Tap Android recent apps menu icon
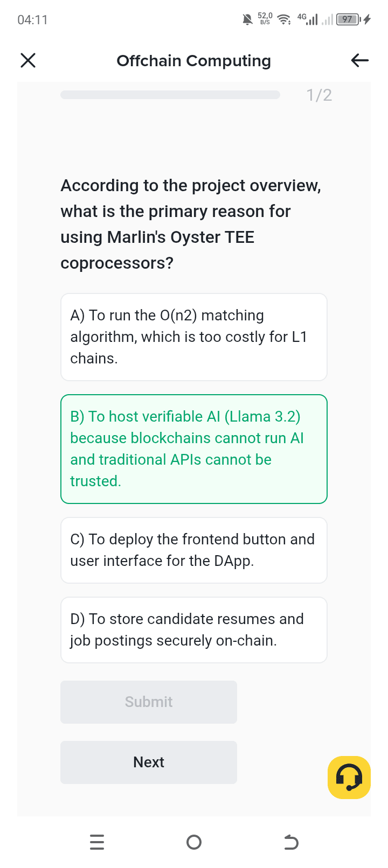Image resolution: width=388 pixels, height=868 pixels. [x=97, y=842]
